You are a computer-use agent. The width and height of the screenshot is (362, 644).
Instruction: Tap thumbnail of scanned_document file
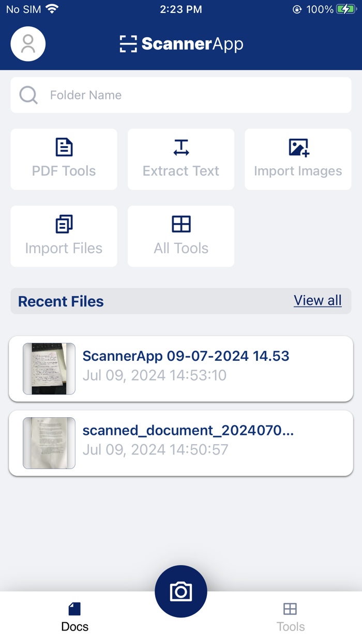pyautogui.click(x=49, y=443)
